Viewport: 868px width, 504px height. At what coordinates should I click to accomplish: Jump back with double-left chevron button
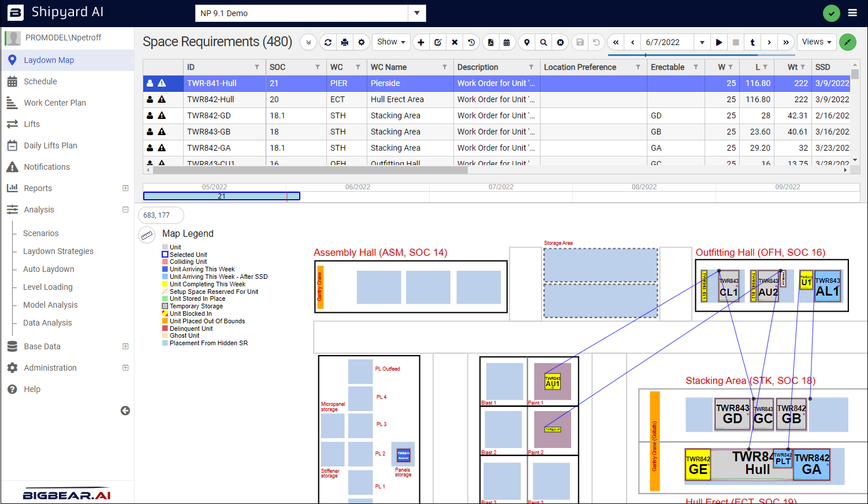click(616, 42)
